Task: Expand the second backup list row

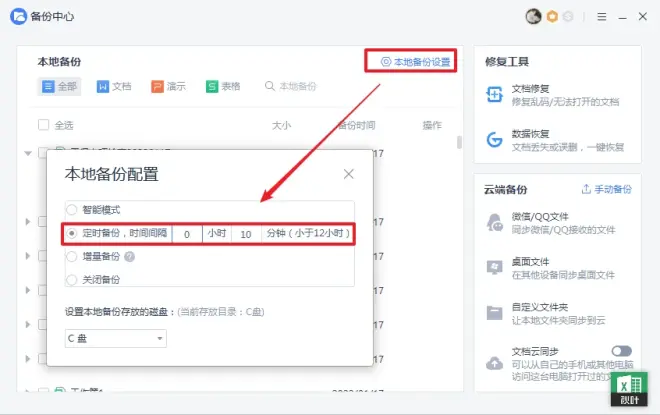Action: click(28, 221)
